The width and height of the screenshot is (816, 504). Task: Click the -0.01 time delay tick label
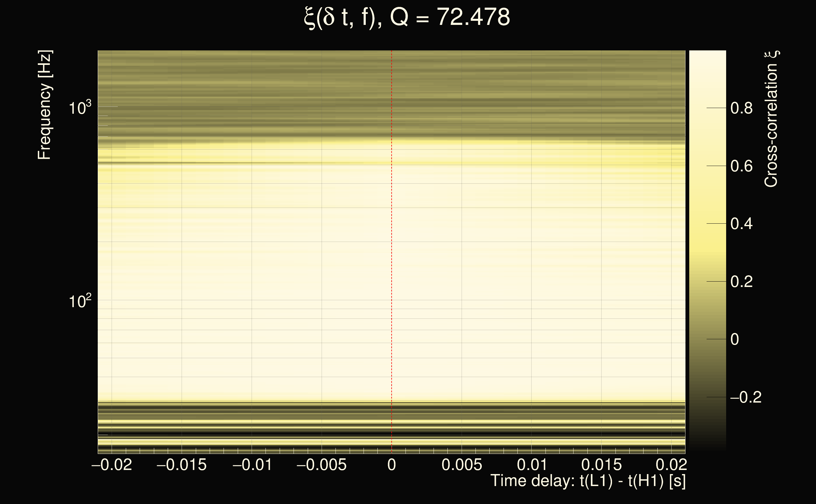pyautogui.click(x=252, y=465)
